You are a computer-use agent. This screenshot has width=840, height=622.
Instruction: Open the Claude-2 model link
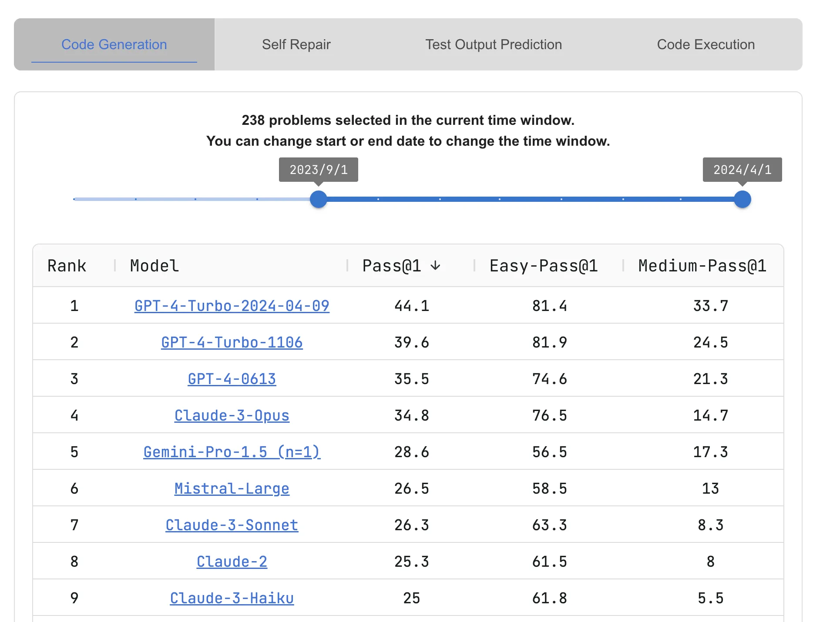[232, 562]
